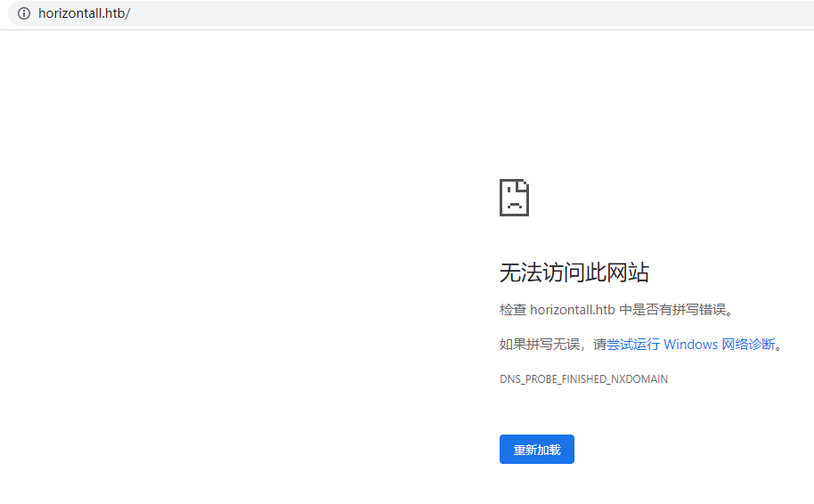Viewport: 814px width, 504px height.
Task: Click the sad page error icon
Action: pos(514,198)
